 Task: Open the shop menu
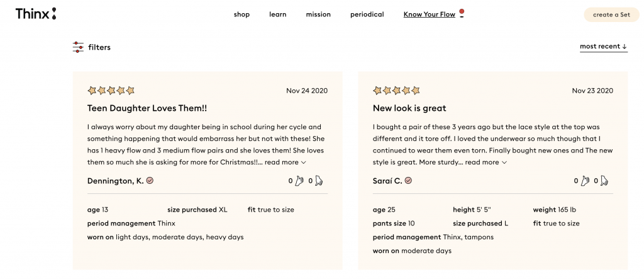point(241,14)
